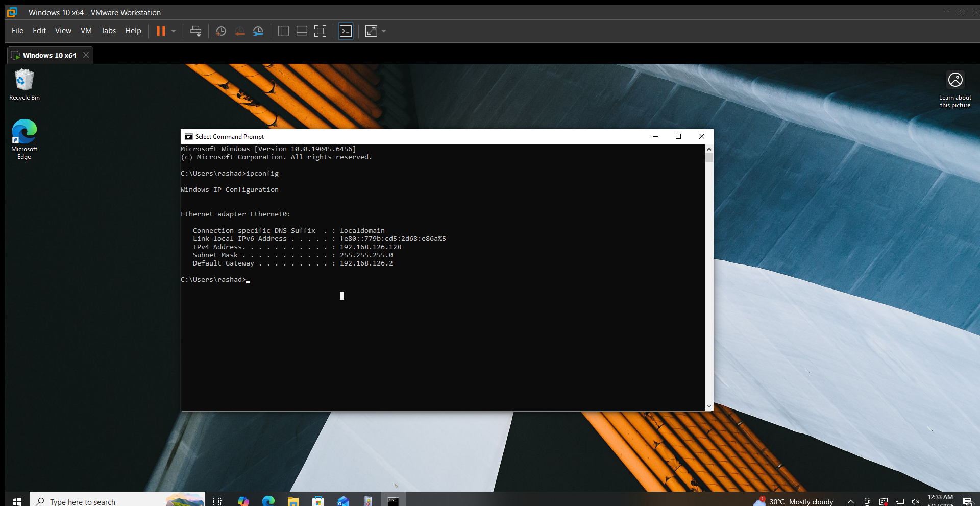This screenshot has height=506, width=980.
Task: Maximize the Command Prompt window
Action: [x=678, y=137]
